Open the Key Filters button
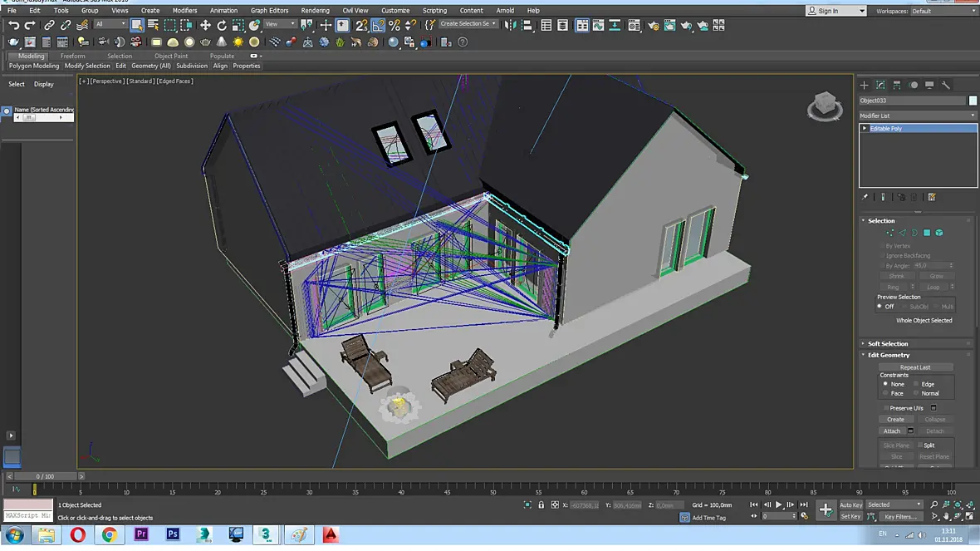The height and width of the screenshot is (551, 980). pos(900,517)
